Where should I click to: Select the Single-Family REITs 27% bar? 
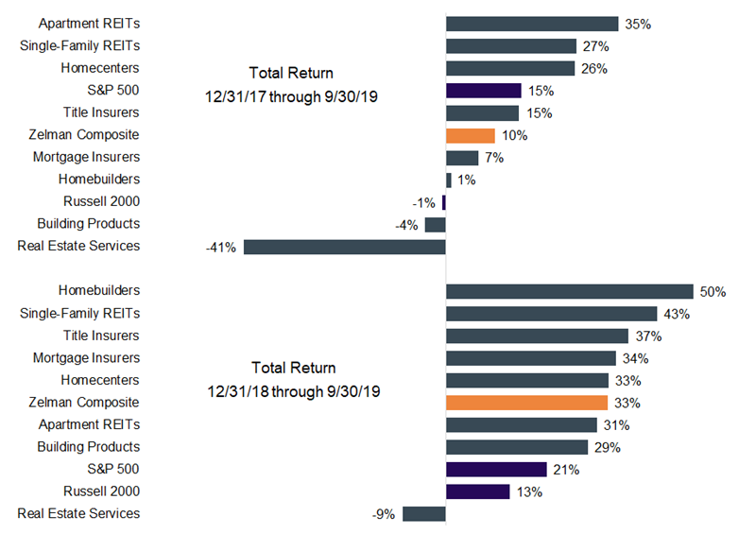click(x=511, y=46)
